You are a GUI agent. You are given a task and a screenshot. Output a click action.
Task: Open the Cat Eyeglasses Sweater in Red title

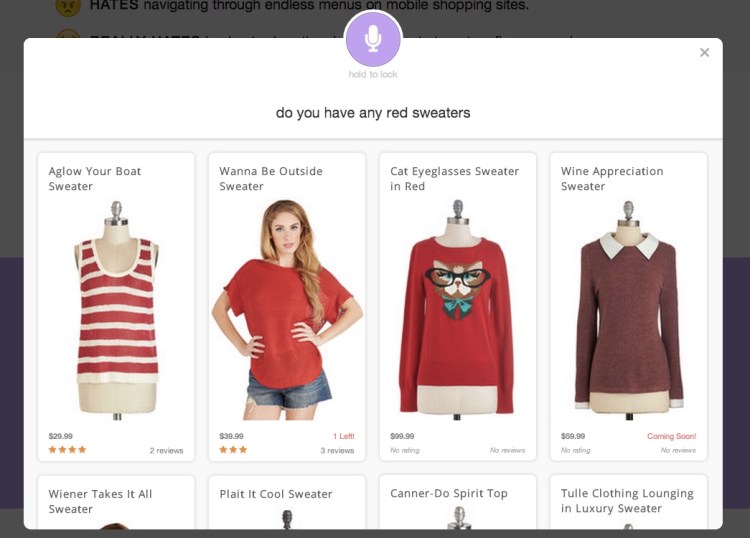454,178
